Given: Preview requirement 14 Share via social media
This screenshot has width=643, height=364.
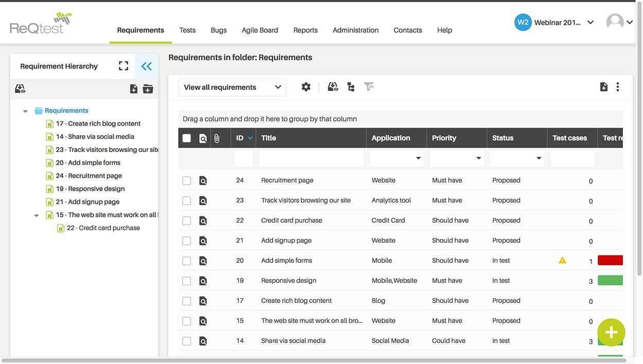Looking at the screenshot, I should [x=203, y=341].
